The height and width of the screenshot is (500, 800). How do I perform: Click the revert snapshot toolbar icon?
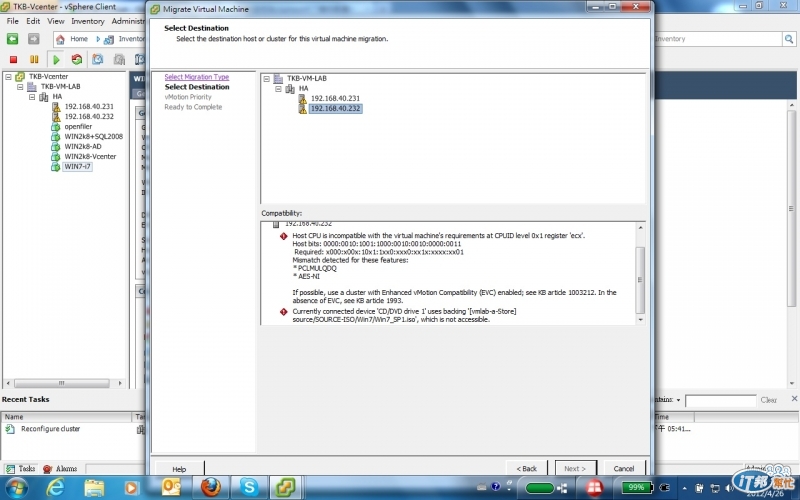click(x=119, y=60)
